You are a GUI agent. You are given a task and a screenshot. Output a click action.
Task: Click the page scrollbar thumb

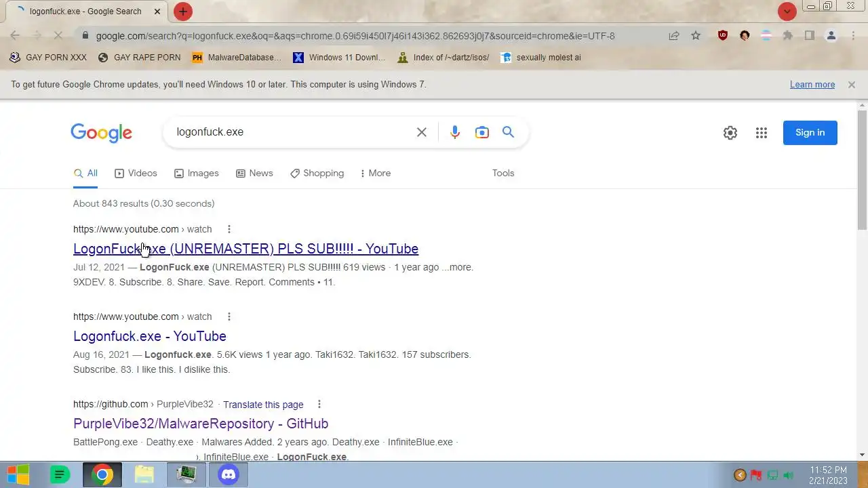click(x=863, y=169)
